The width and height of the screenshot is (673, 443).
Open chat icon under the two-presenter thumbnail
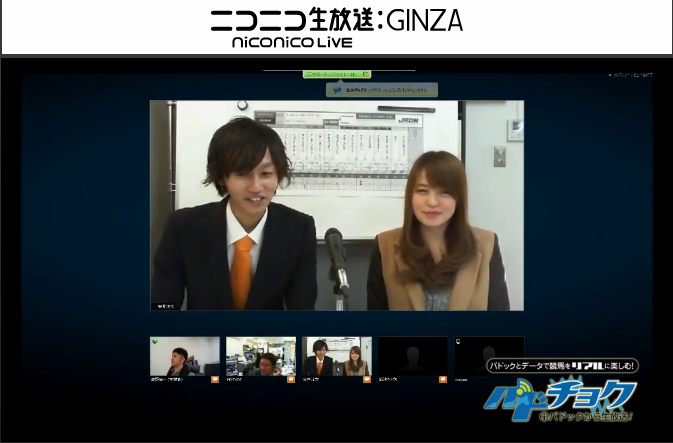click(x=367, y=379)
